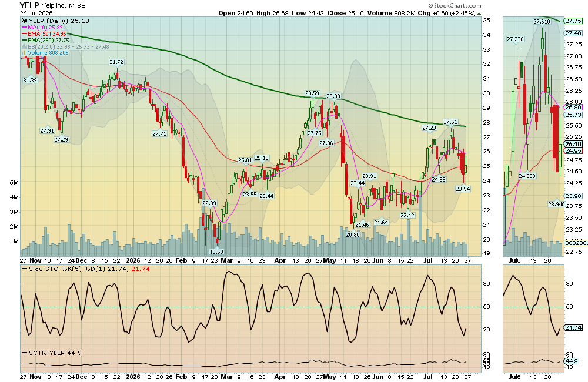
Task: Select the EMA(50) 24.95 legend entry
Action: (44, 33)
